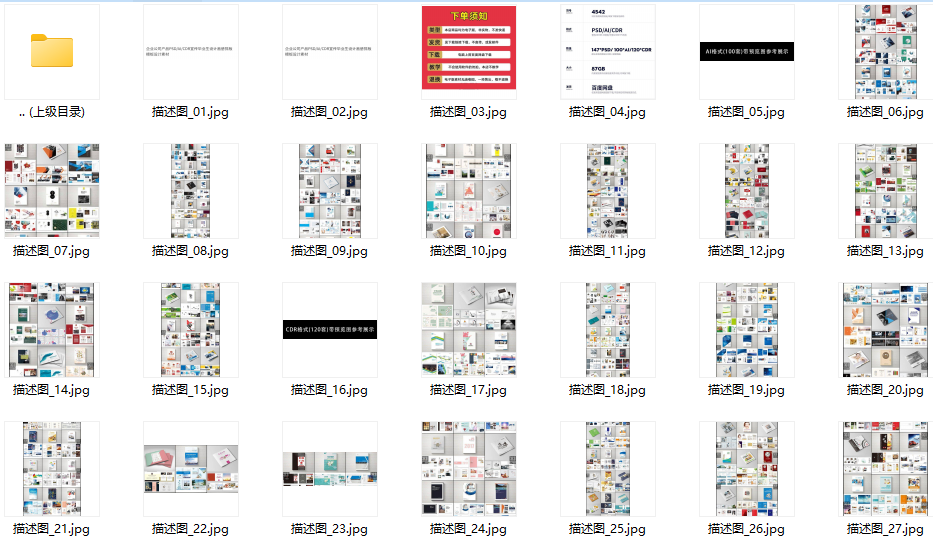933x536 pixels.
Task: Select the 描述图_17.jpg thumbnail
Action: [x=469, y=330]
